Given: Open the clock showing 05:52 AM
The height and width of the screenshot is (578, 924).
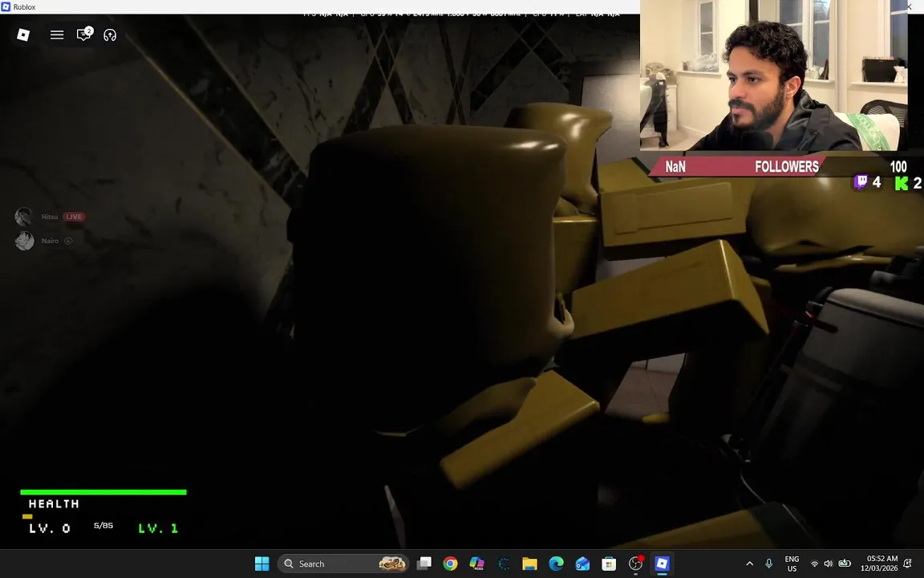Looking at the screenshot, I should (x=878, y=564).
